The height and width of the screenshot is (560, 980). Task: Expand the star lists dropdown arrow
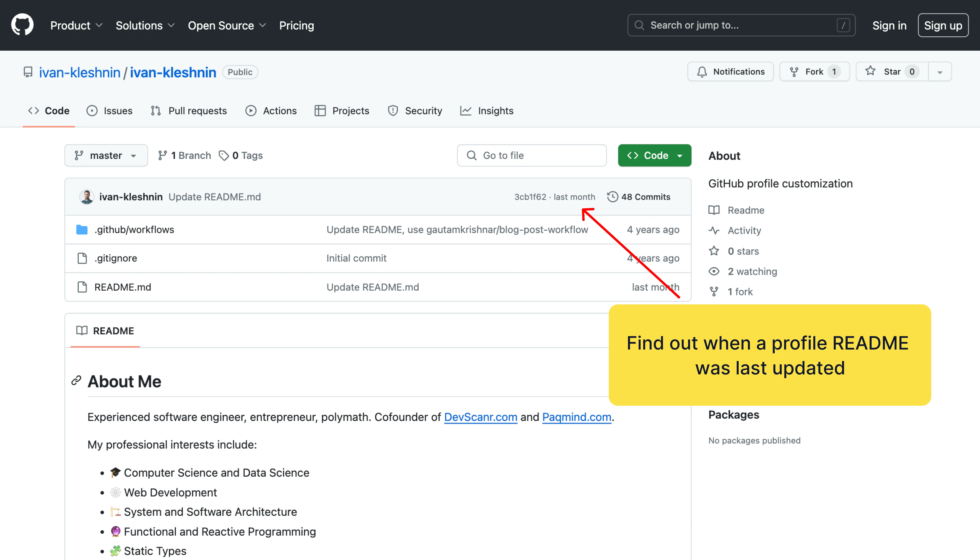940,72
